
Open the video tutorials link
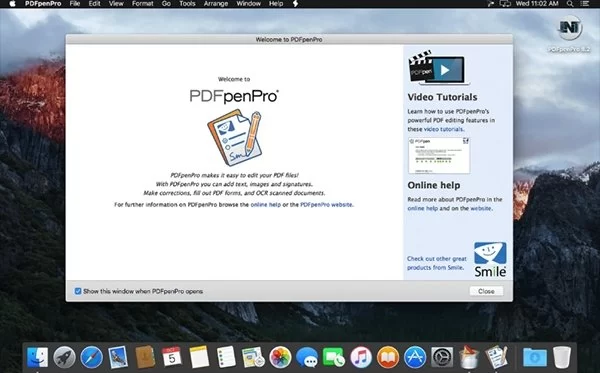point(443,129)
